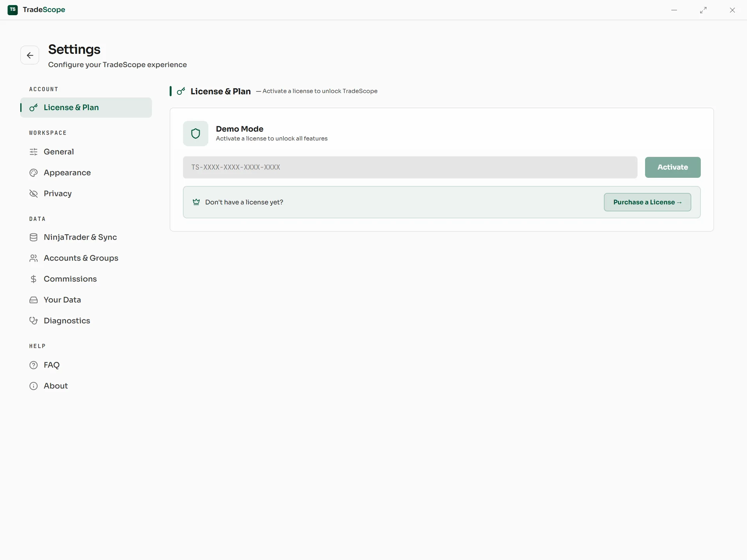The image size is (747, 560).
Task: Open Your Data section
Action: pyautogui.click(x=86, y=300)
